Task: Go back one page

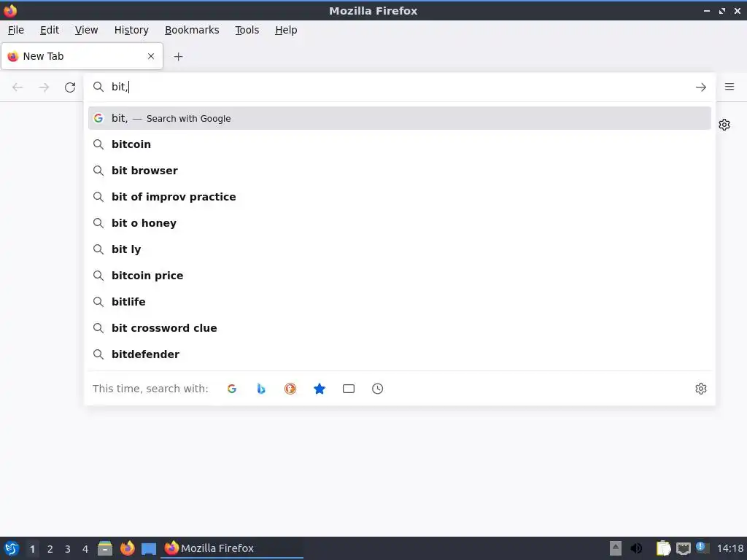Action: click(18, 87)
